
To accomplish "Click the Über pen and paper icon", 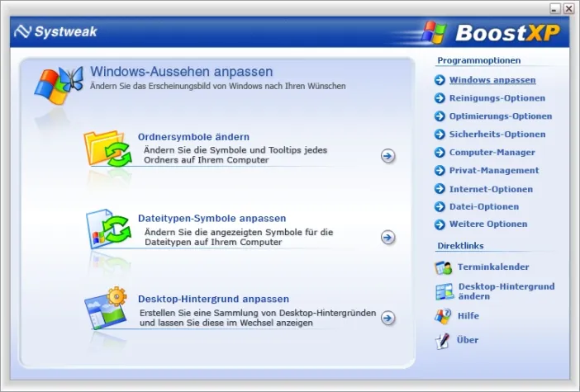I will coord(442,341).
